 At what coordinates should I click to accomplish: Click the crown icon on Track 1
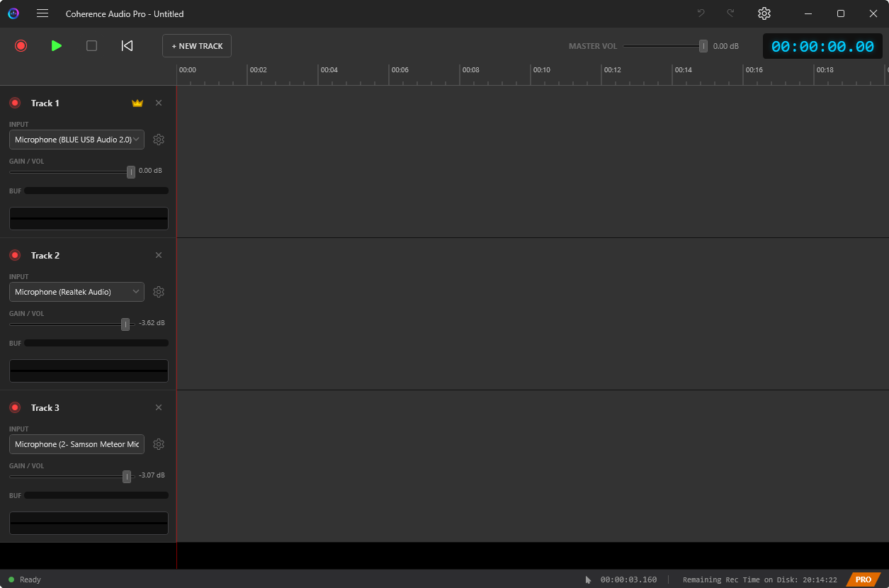click(137, 103)
